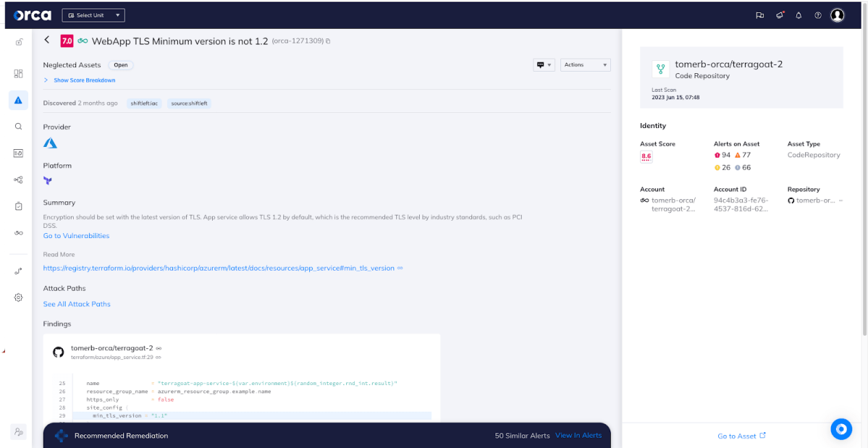Open the infinity loop icon in the sidebar

18,233
